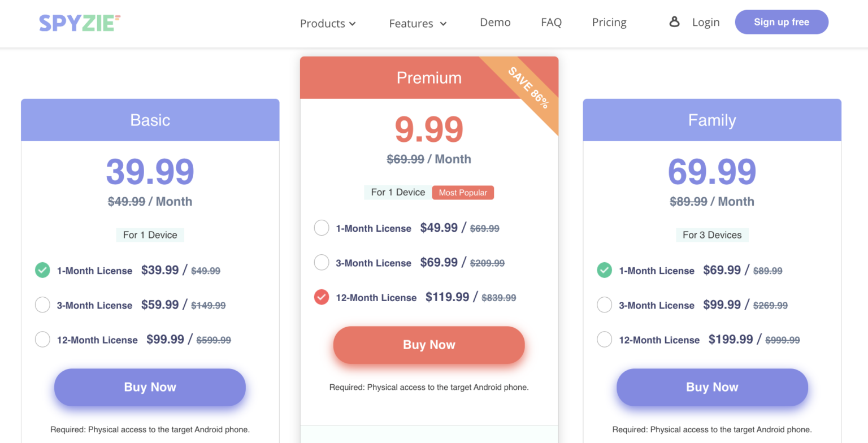
Task: Select Basic 12-Month License radio option
Action: (42, 340)
